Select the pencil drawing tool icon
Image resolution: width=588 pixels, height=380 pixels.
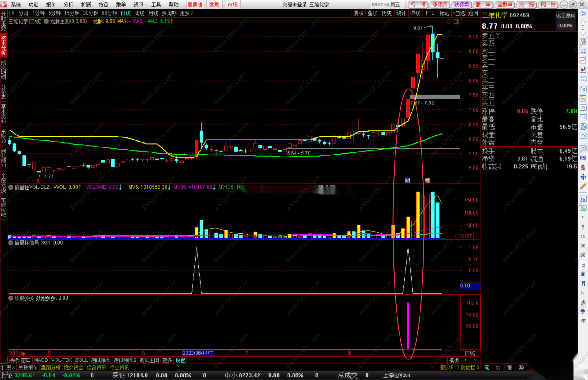click(583, 186)
